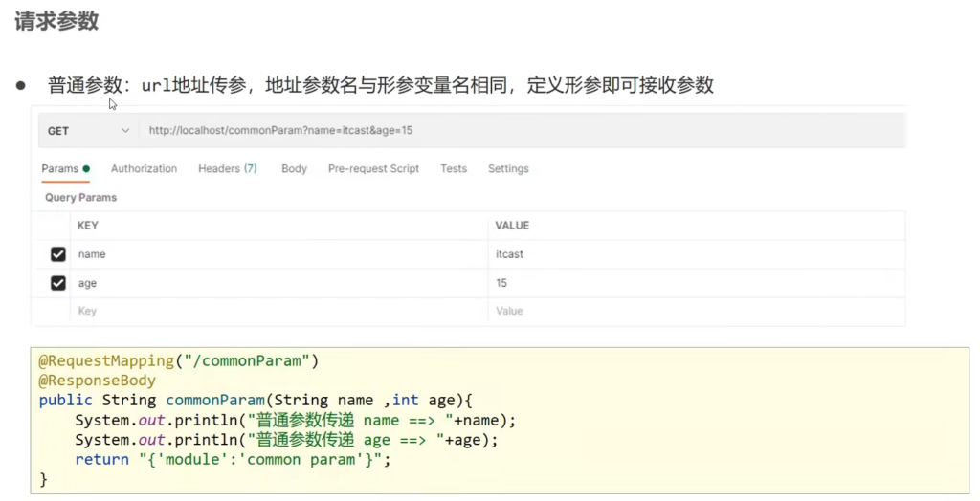Select the 'name' key cell

pyautogui.click(x=92, y=254)
